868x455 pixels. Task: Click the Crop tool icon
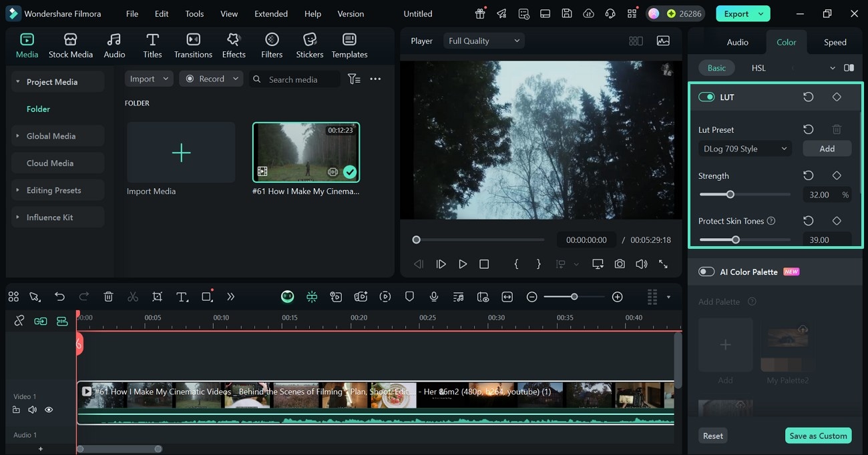click(x=157, y=297)
